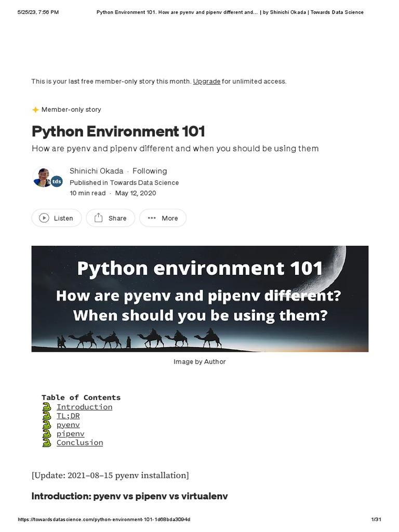Image resolution: width=399 pixels, height=532 pixels.
Task: Go to the TL;DR section
Action: click(x=68, y=416)
